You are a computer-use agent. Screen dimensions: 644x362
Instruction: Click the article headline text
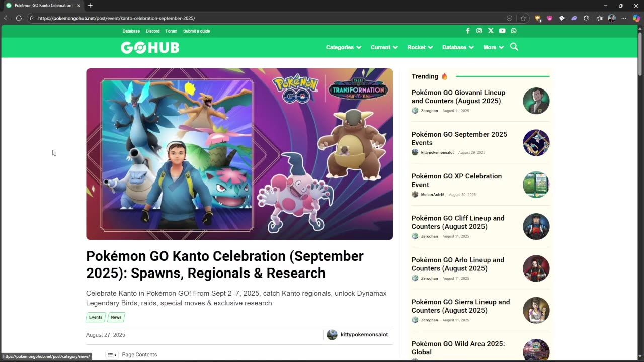point(225,264)
